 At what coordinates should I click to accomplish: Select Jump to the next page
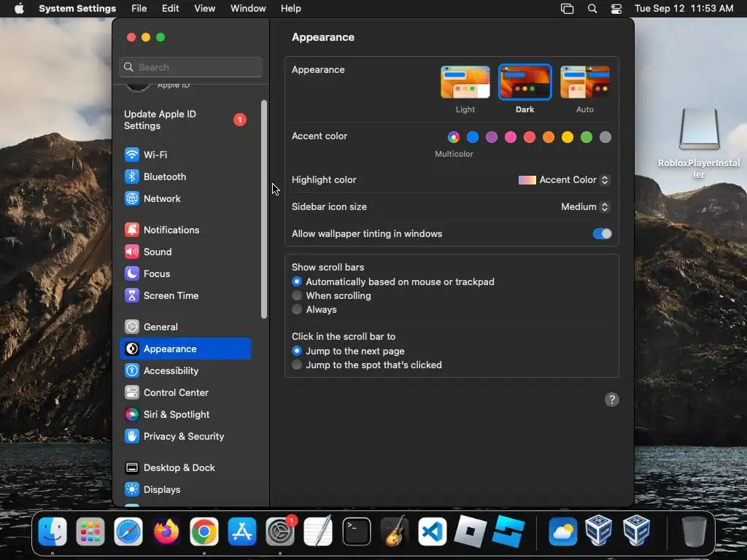[x=297, y=351]
